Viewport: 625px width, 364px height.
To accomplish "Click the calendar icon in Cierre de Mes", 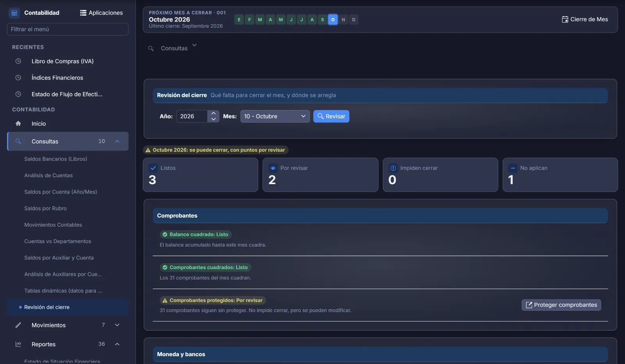I will 565,20.
